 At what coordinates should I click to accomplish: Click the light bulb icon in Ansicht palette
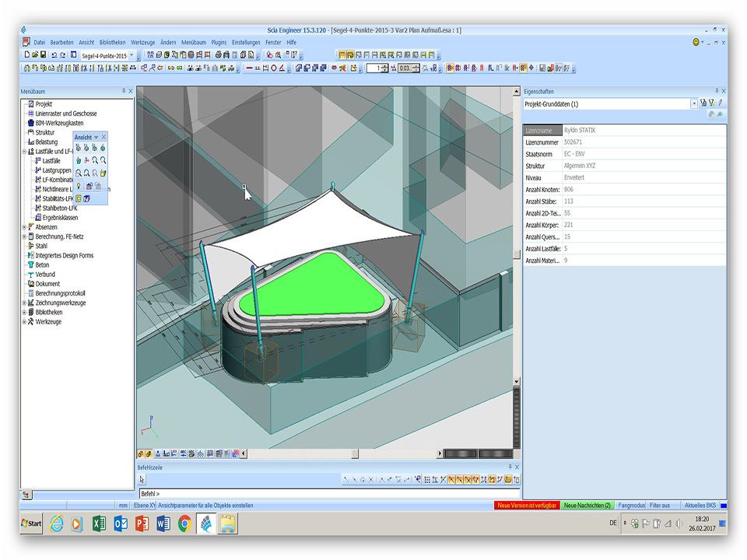79,186
